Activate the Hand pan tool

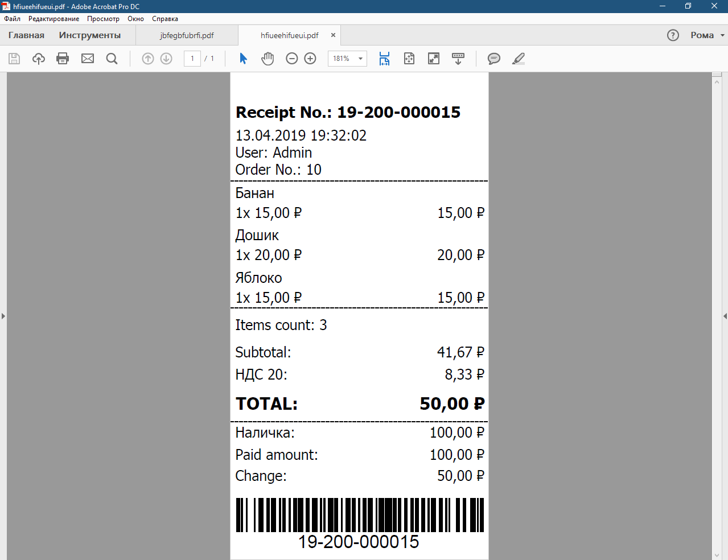(268, 59)
